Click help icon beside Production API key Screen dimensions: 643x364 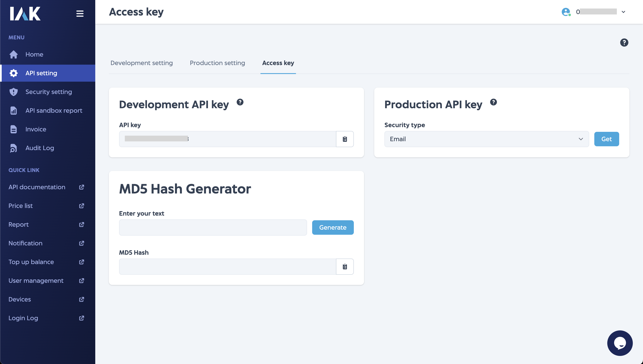493,102
